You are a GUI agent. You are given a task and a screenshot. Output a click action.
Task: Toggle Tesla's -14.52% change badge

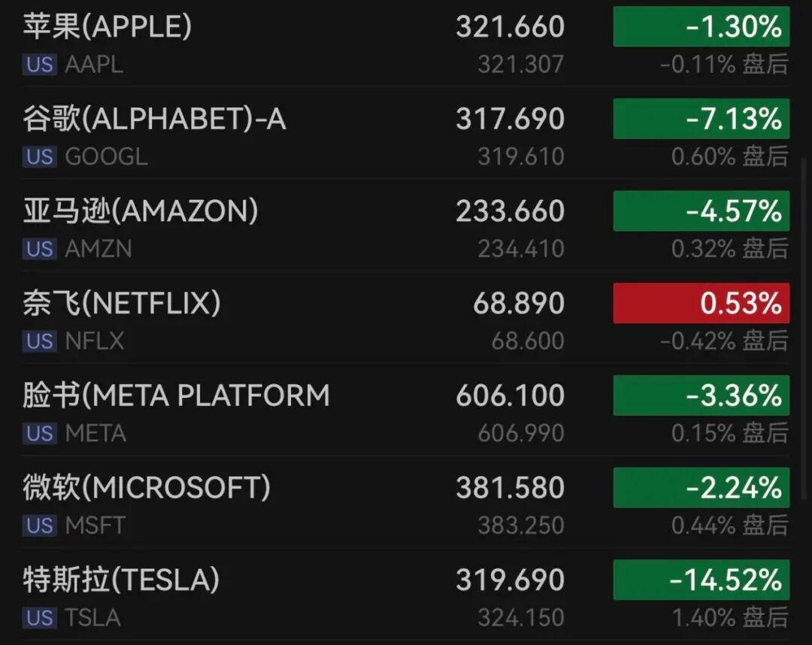tap(701, 580)
